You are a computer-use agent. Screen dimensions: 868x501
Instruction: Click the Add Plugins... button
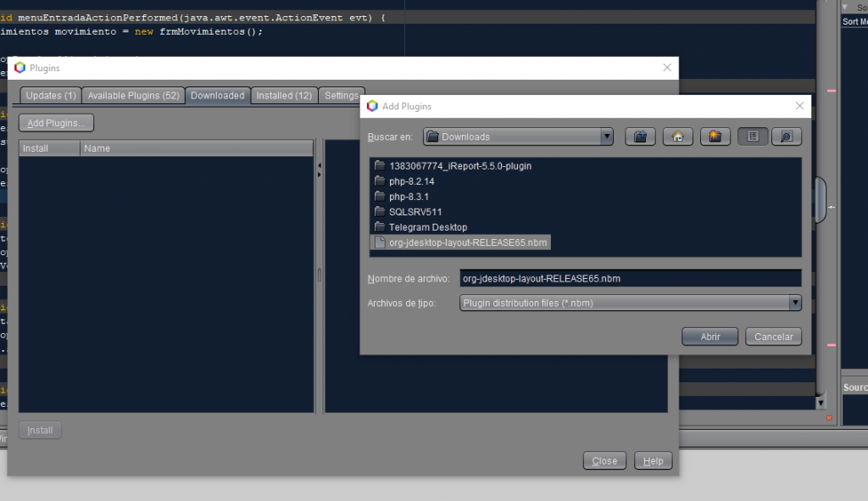point(56,123)
